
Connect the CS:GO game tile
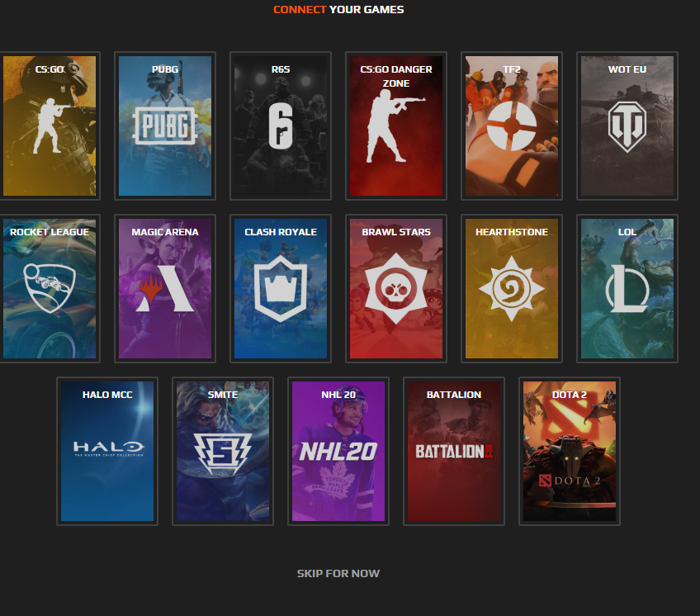(50, 126)
